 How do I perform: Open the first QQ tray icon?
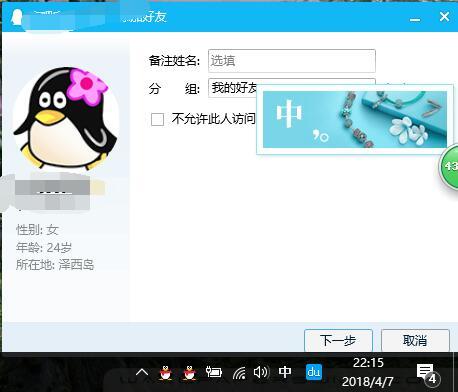[x=166, y=372]
